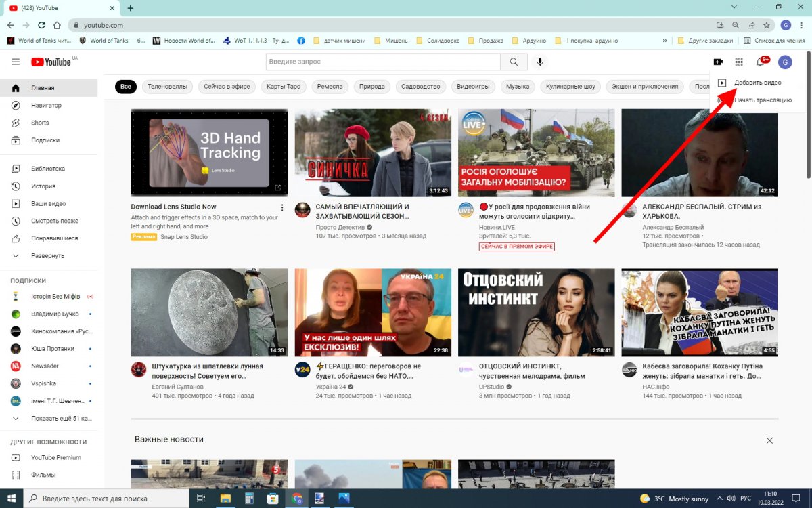Screen dimensions: 812x508
Task: Open File Explorer from taskbar
Action: coord(225,499)
